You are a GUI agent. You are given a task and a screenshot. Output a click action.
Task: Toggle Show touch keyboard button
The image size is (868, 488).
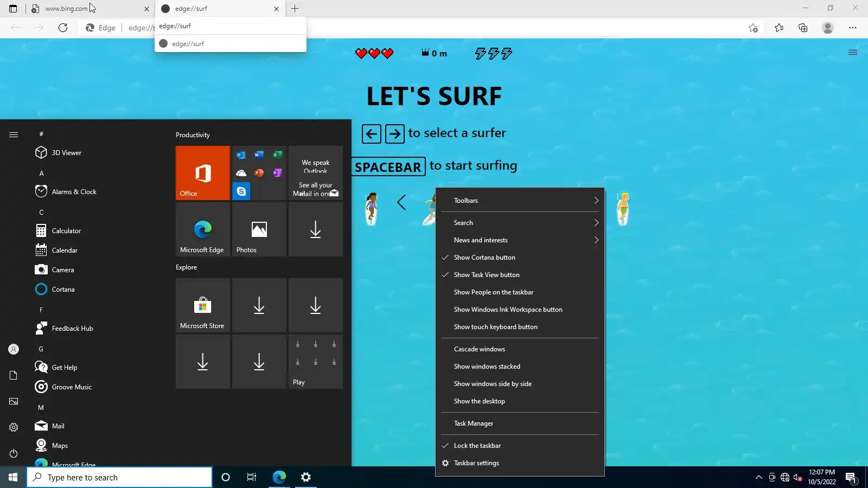520,327
